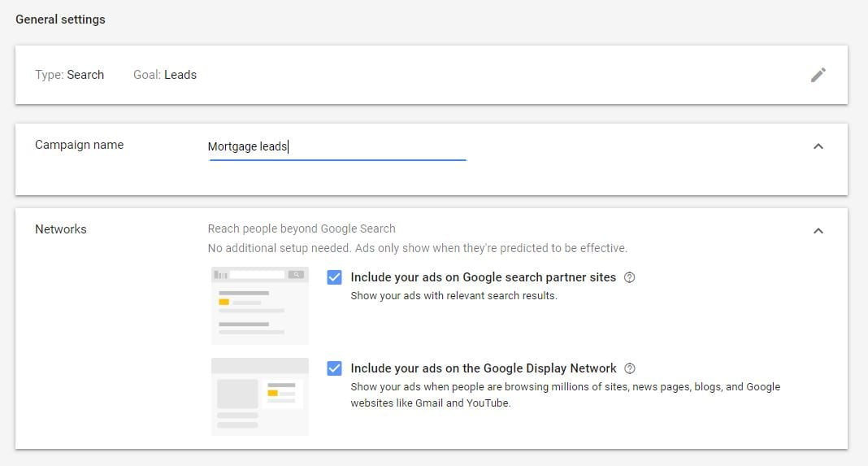The image size is (868, 466).
Task: Click 'Show your ads with relevant search results' description
Action: (x=454, y=296)
